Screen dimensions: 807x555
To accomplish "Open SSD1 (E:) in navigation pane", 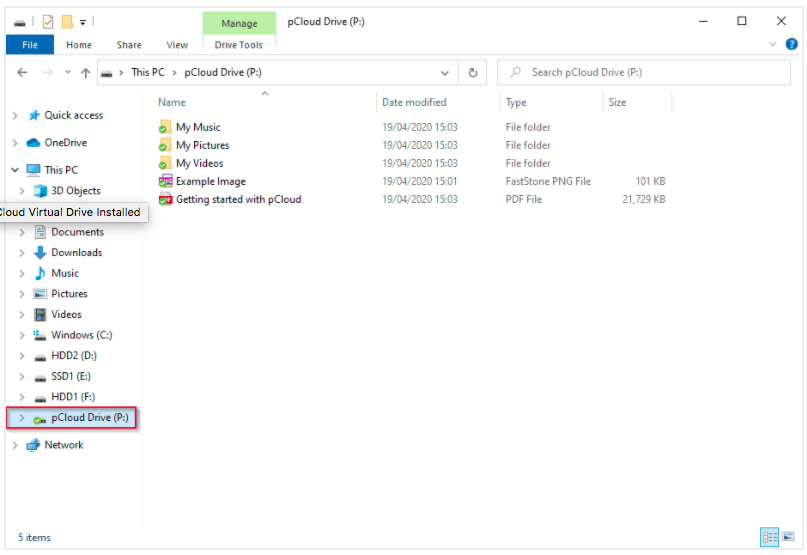I will 71,376.
